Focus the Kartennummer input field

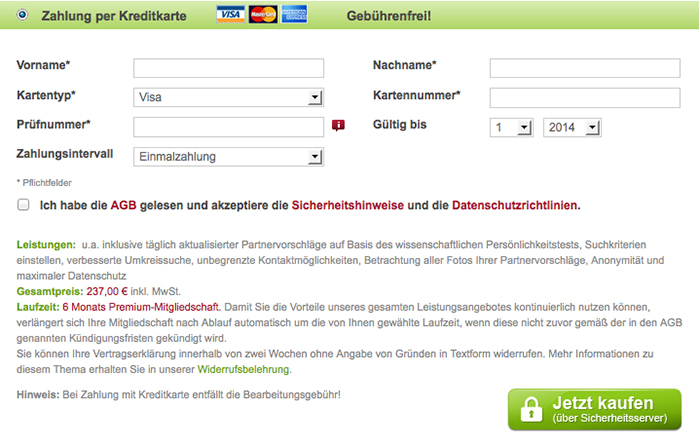(x=585, y=98)
